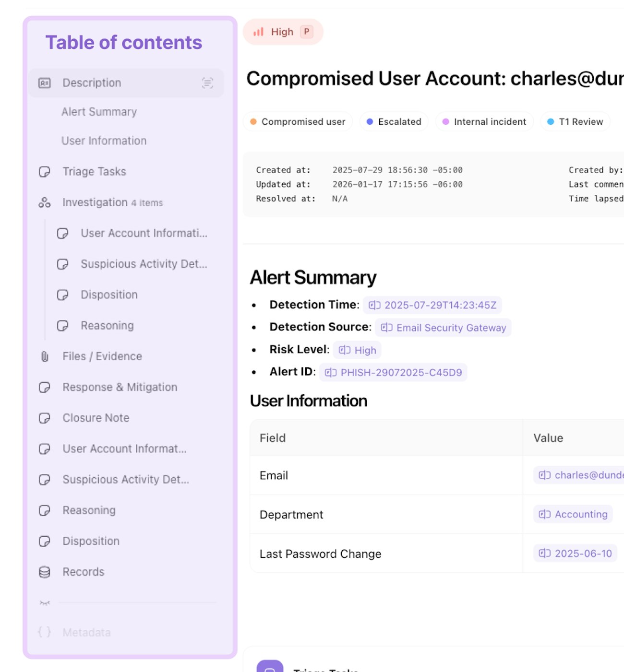Click the Triage Tasks note icon

[45, 172]
